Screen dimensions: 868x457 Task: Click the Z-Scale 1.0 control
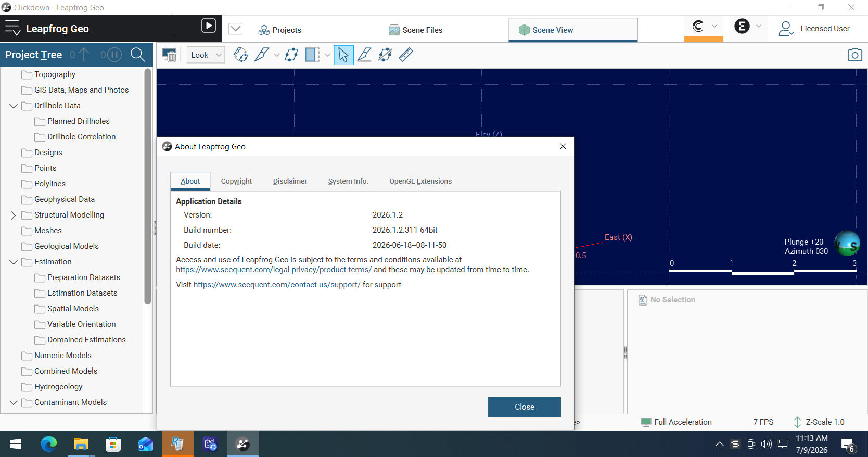click(819, 422)
